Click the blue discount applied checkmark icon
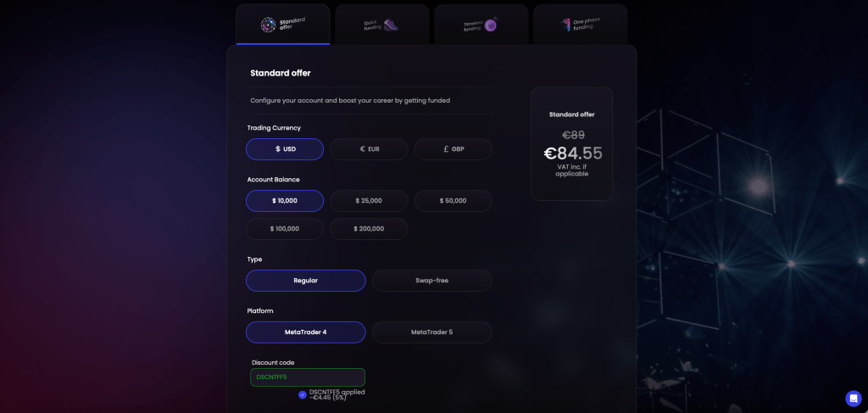This screenshot has width=868, height=413. [303, 394]
